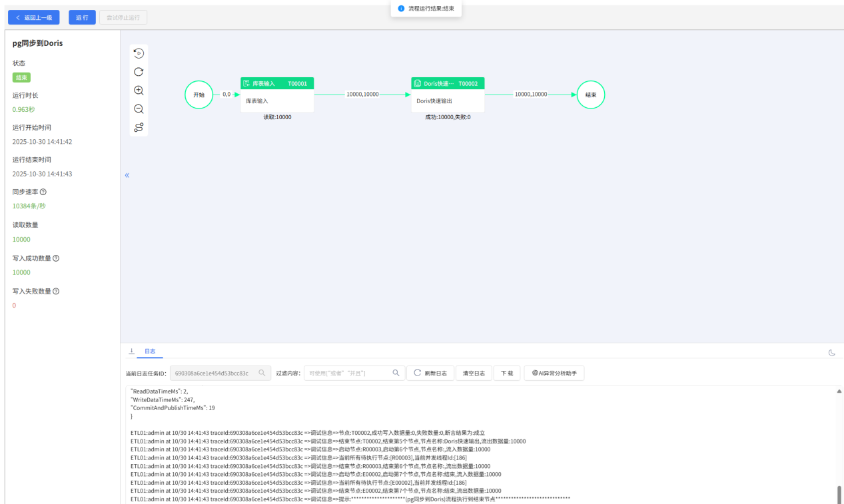844x504 pixels.
Task: Click the 10384条/秒 sync rate value
Action: click(x=29, y=206)
